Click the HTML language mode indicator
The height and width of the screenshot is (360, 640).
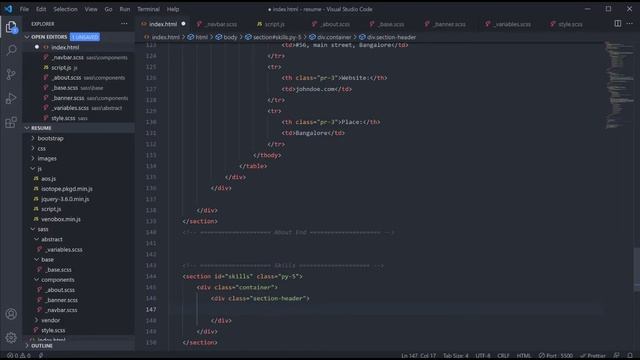(523, 356)
